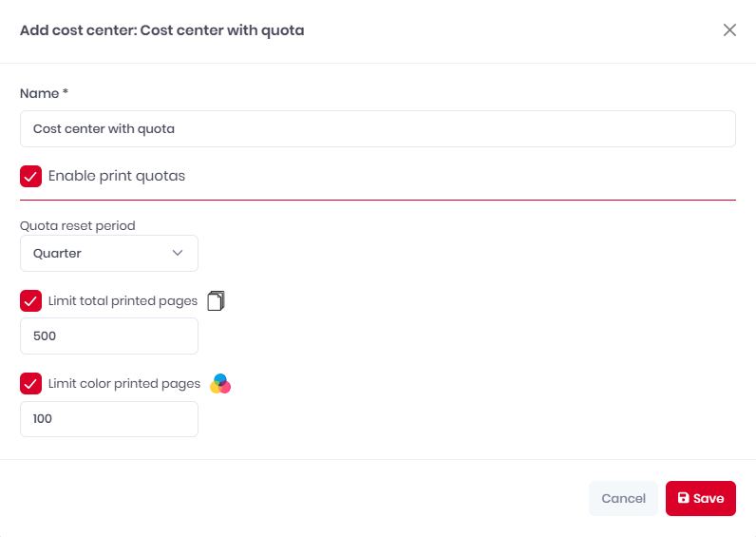Uncheck the Enable print quotas checkbox
Screen dimensions: 756x537
coord(31,176)
